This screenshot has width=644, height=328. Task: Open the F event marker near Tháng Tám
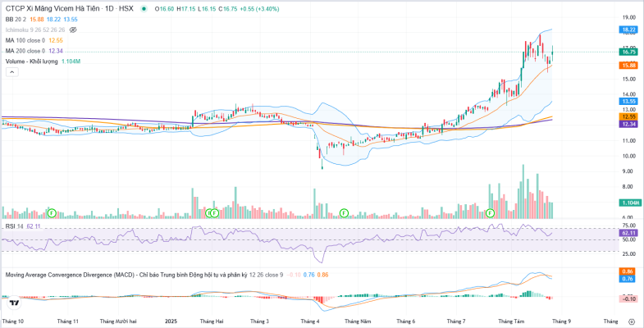[490, 213]
